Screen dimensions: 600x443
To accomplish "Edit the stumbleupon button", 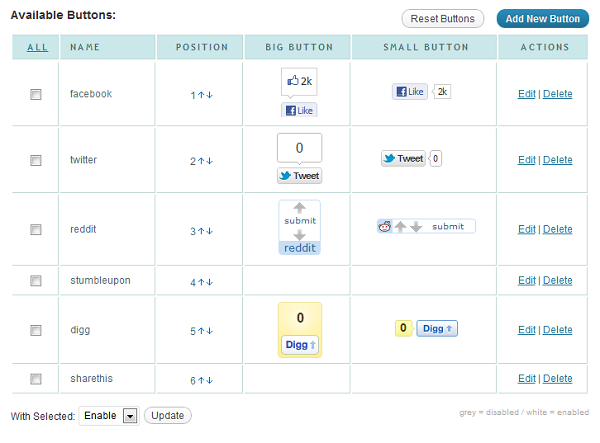I will click(x=527, y=280).
